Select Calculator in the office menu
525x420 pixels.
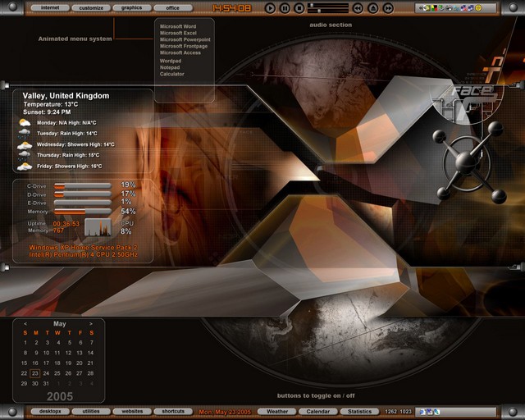click(x=172, y=74)
